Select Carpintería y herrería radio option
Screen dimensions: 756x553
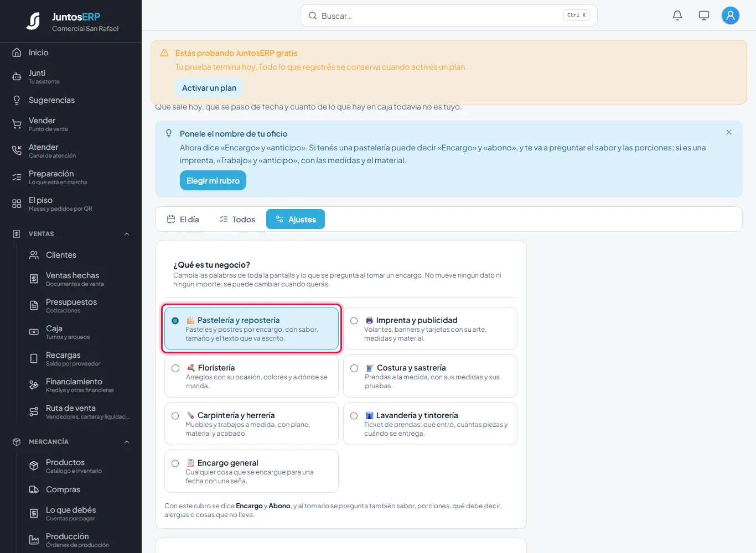[175, 416]
